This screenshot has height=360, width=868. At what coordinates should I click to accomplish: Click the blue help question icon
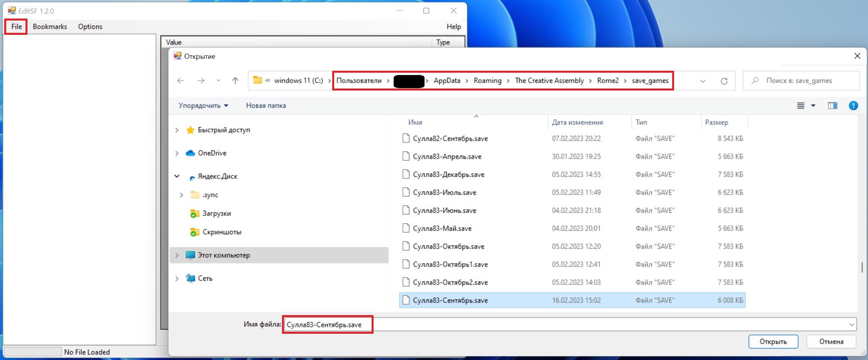tap(853, 106)
